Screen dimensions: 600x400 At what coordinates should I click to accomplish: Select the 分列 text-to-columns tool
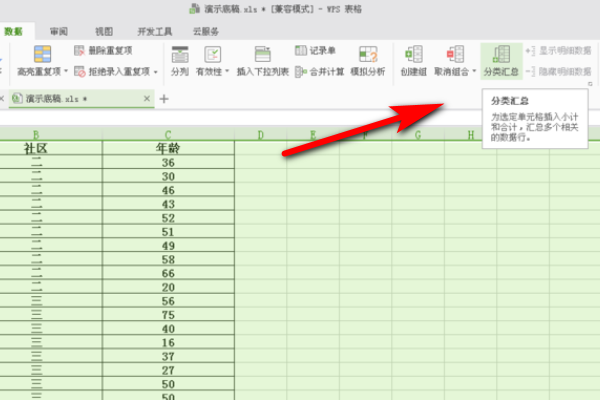coord(179,60)
